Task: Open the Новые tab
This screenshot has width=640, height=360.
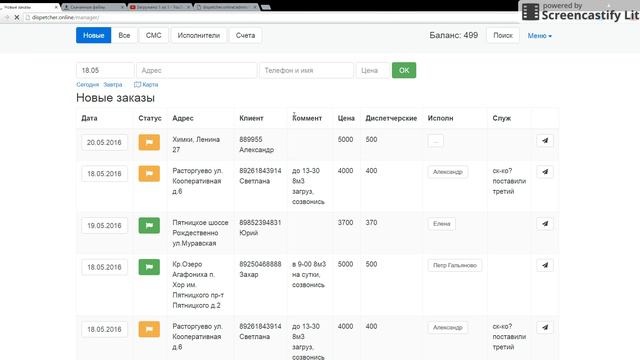Action: tap(93, 36)
